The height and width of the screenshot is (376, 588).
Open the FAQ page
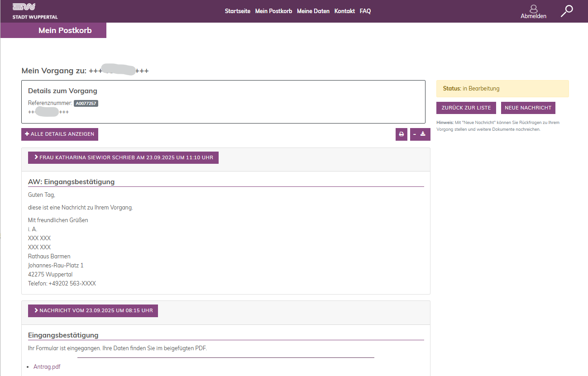[365, 11]
